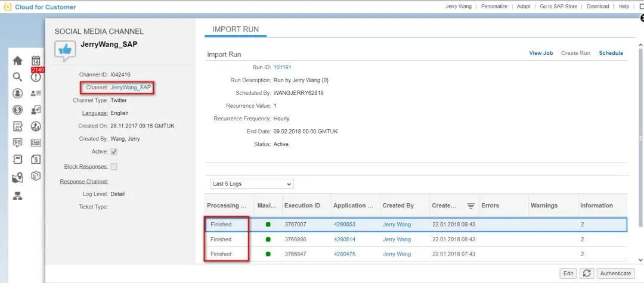The image size is (644, 283).
Task: Click Go to SAP Store
Action: [558, 6]
